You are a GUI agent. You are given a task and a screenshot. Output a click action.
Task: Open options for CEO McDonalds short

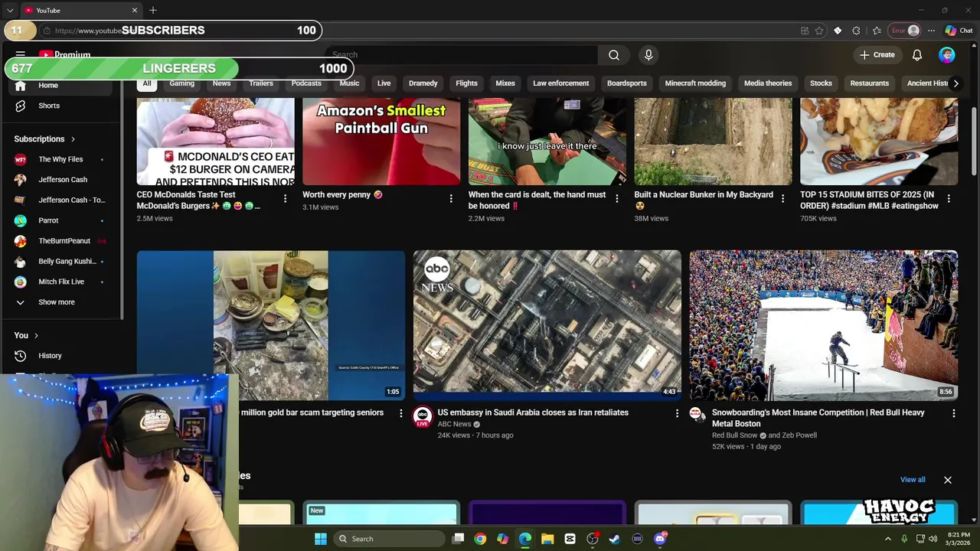(x=285, y=199)
